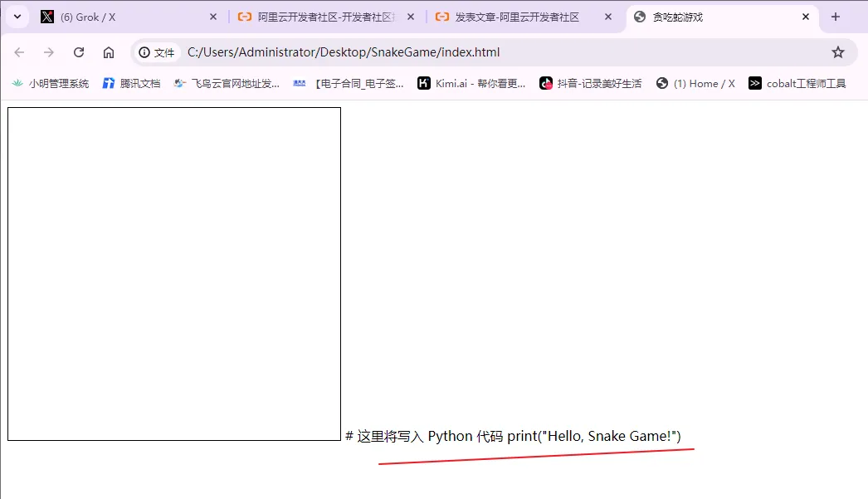Click inside the snake game canvas
The width and height of the screenshot is (868, 499).
coord(174,274)
